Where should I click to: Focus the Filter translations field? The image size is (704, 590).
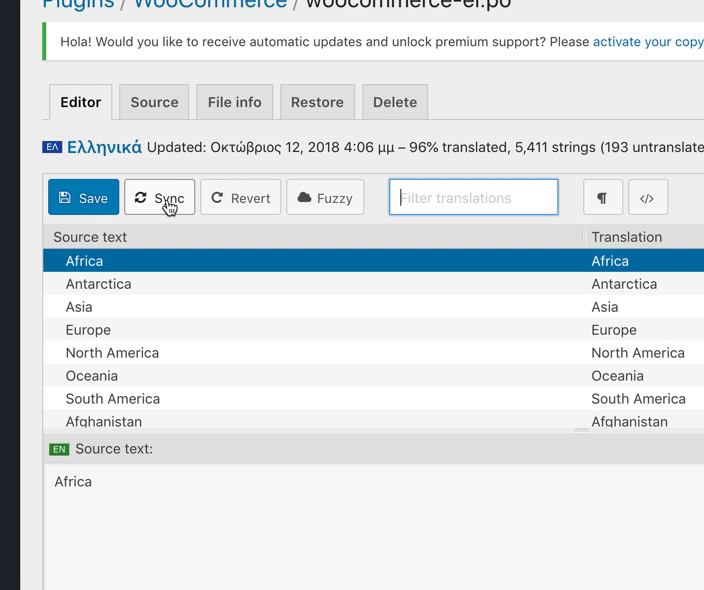coord(474,197)
